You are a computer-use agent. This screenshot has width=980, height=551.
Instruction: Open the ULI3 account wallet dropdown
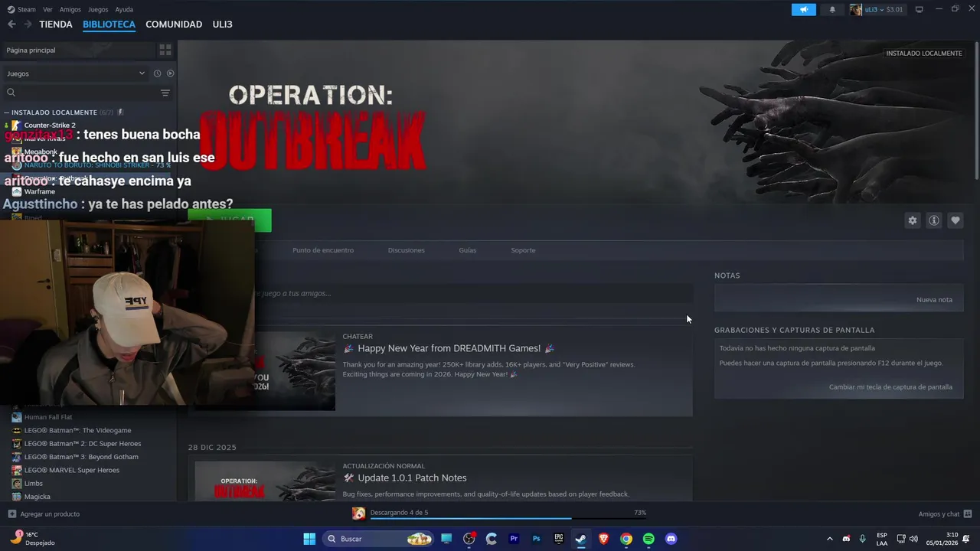click(877, 9)
